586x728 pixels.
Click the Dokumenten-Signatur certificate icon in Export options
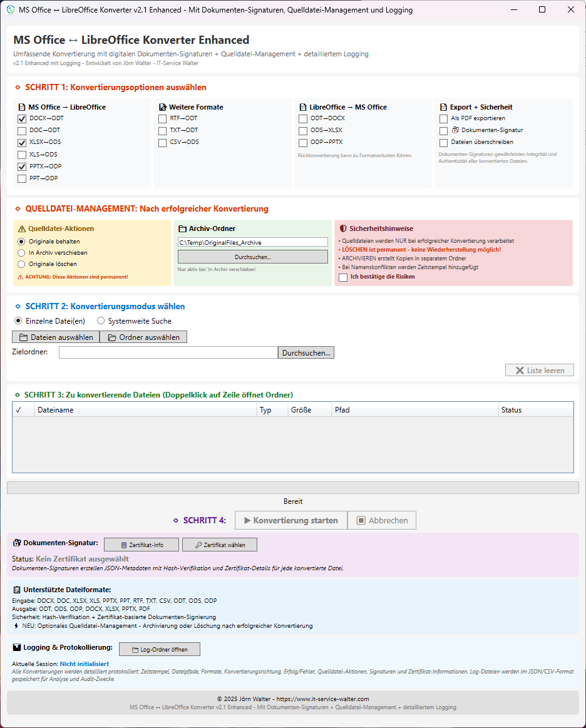tap(455, 130)
